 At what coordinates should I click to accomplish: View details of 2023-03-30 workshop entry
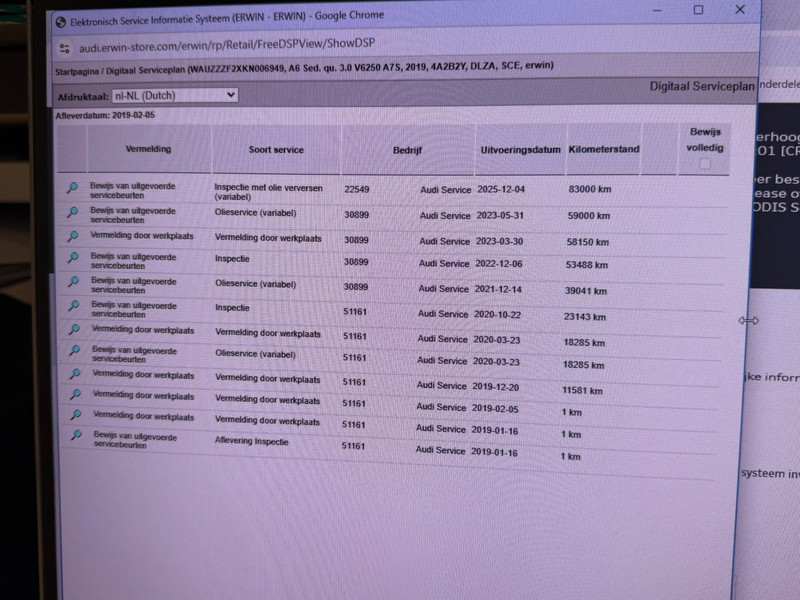72,237
